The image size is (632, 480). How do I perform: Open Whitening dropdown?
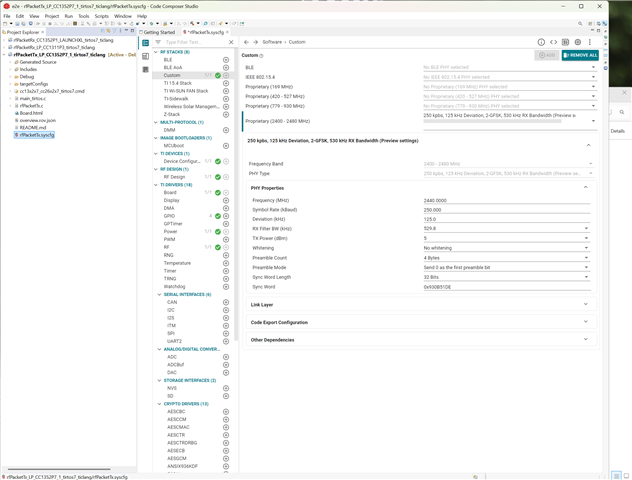tap(507, 248)
